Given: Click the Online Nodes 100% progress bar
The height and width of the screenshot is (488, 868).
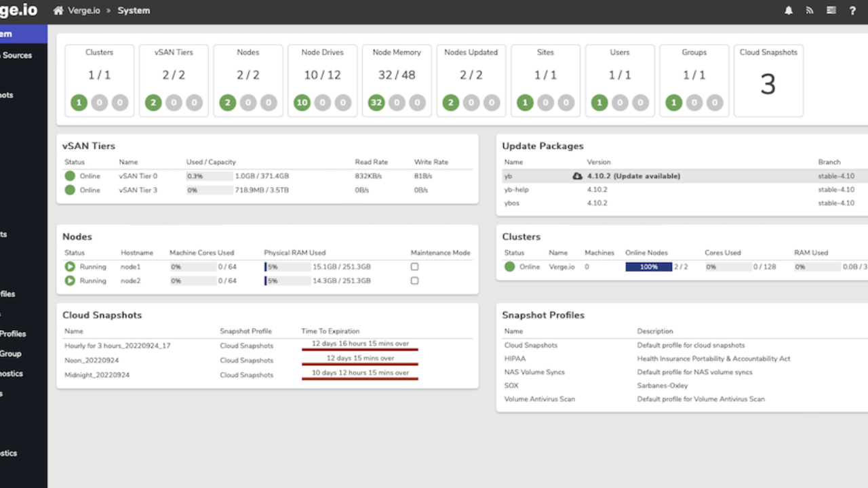Looking at the screenshot, I should coord(648,267).
